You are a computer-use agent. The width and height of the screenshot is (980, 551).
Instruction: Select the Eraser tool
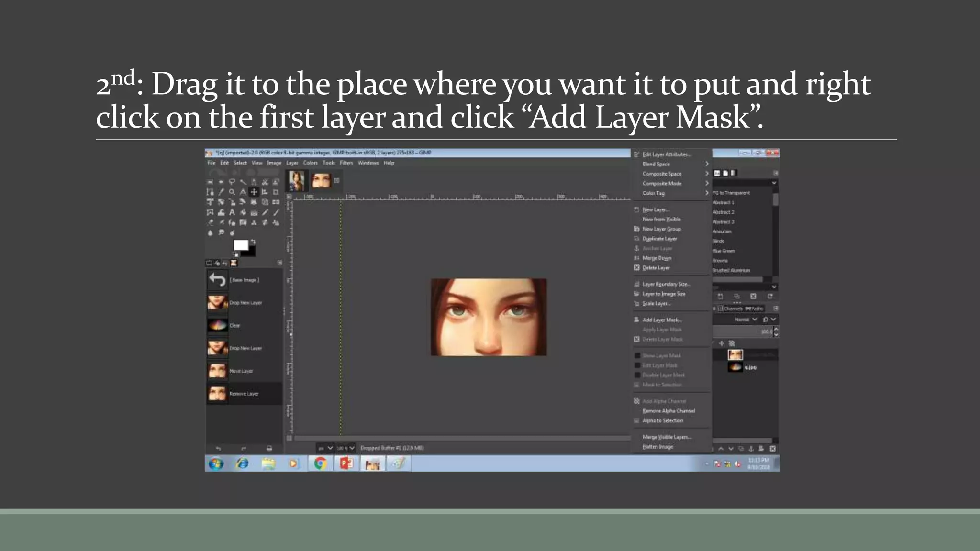[x=210, y=222]
